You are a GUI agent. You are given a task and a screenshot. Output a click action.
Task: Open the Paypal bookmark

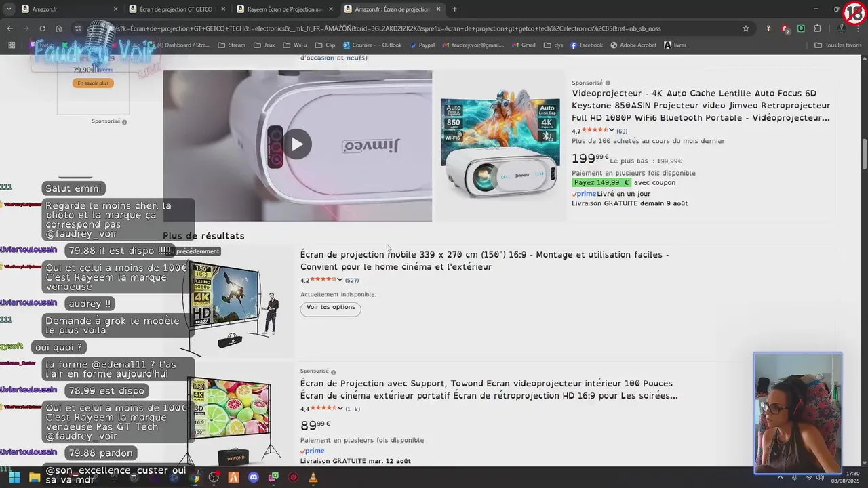click(x=421, y=45)
